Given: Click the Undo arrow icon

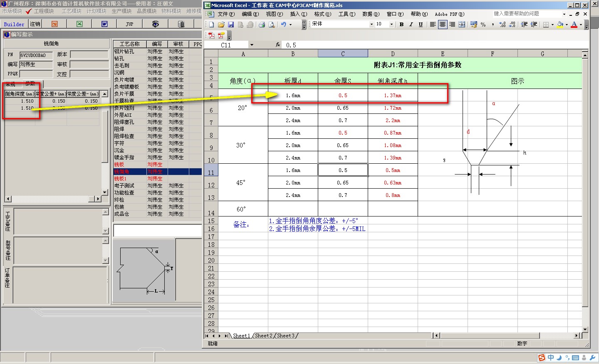Looking at the screenshot, I should coord(284,25).
